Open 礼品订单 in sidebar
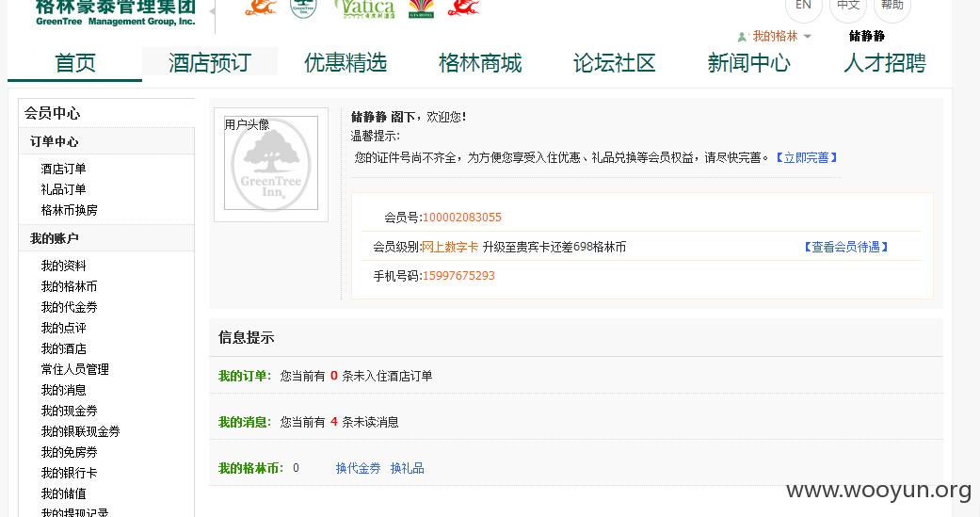This screenshot has height=517, width=980. [x=63, y=189]
